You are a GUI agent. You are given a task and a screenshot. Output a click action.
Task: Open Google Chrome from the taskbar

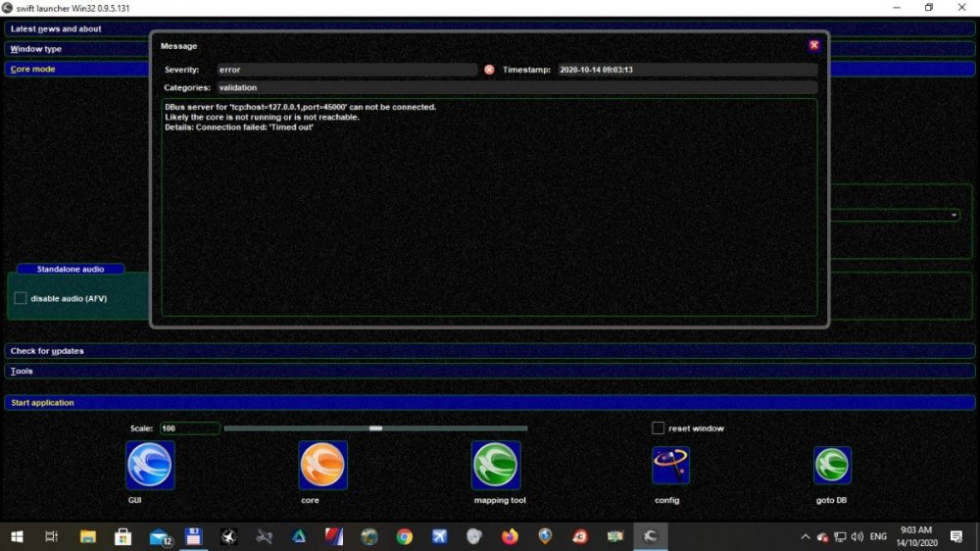405,536
